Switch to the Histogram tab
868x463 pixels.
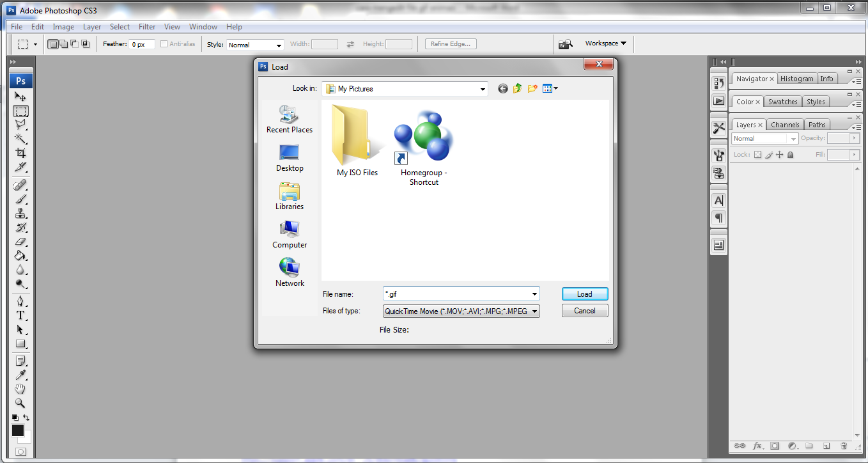[797, 79]
